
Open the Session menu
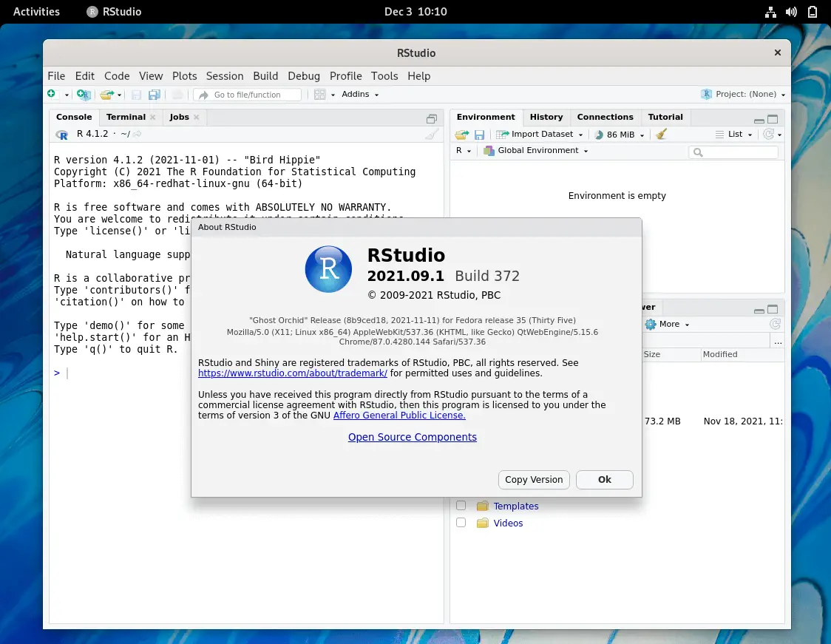[x=225, y=76]
